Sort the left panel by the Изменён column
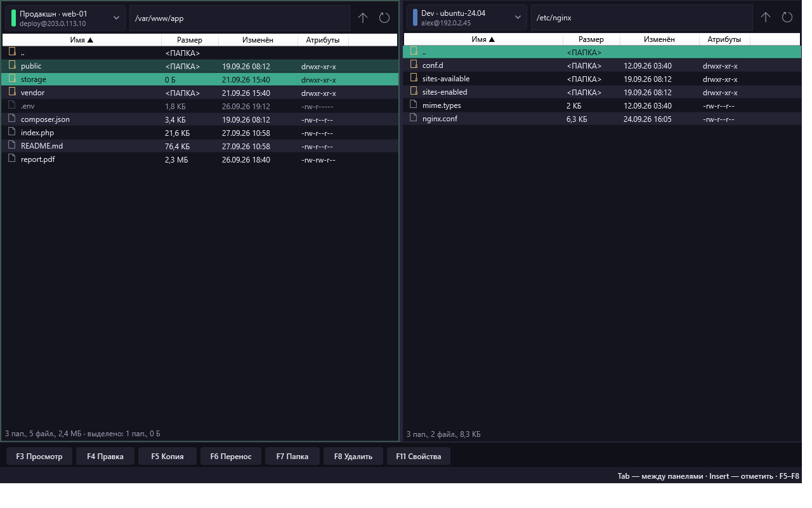812x508 pixels. (x=258, y=40)
